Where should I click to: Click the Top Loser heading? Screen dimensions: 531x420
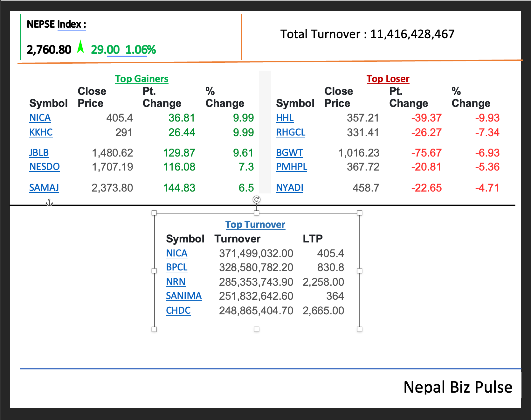tap(388, 79)
